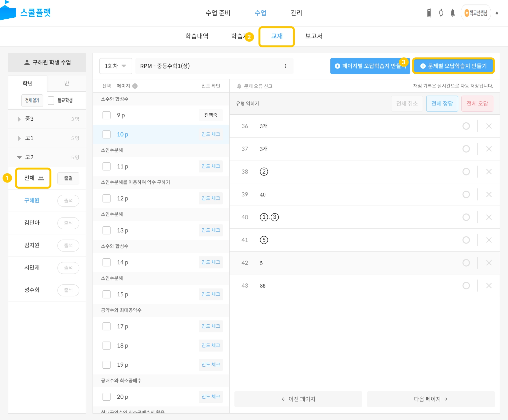This screenshot has width=508, height=420.
Task: Open the three-dot menu beside RPM textbook
Action: [286, 66]
